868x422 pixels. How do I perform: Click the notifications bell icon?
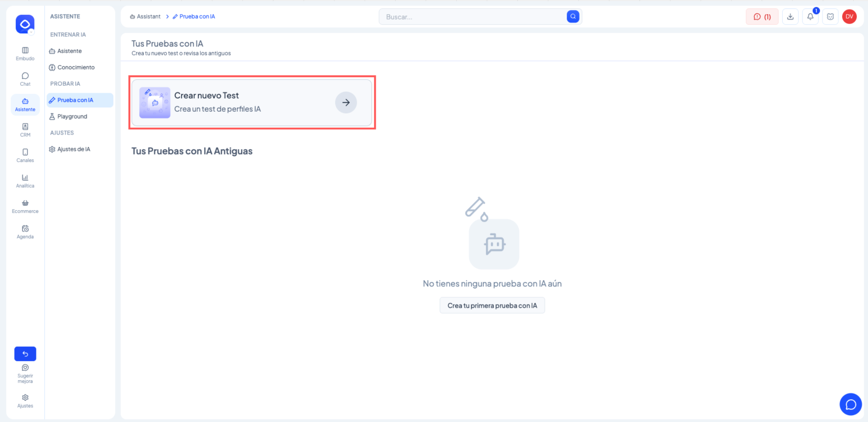(810, 17)
